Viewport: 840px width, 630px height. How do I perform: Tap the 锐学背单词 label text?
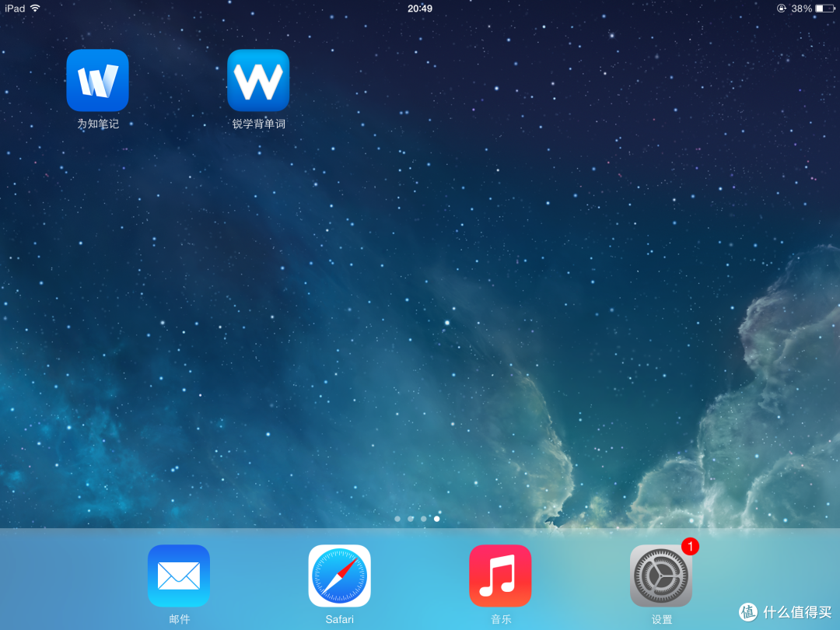tap(259, 124)
